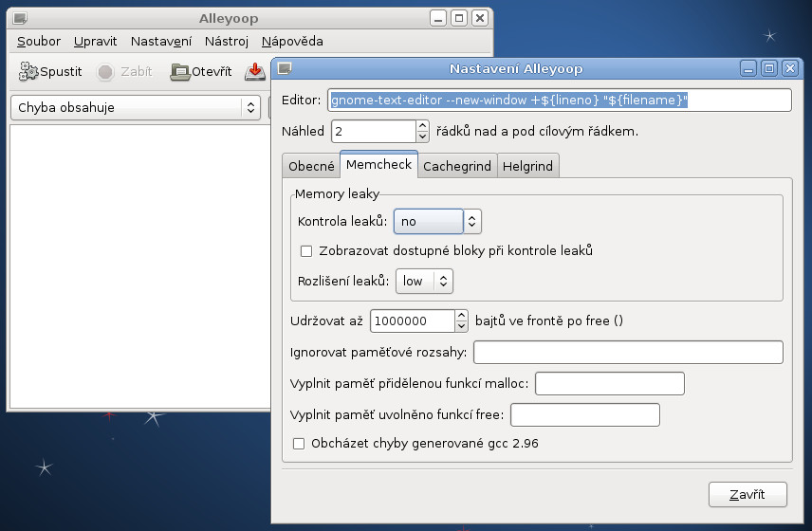Click the Nastavení Alleyoop dialog title icon
The image size is (812, 531).
[285, 68]
